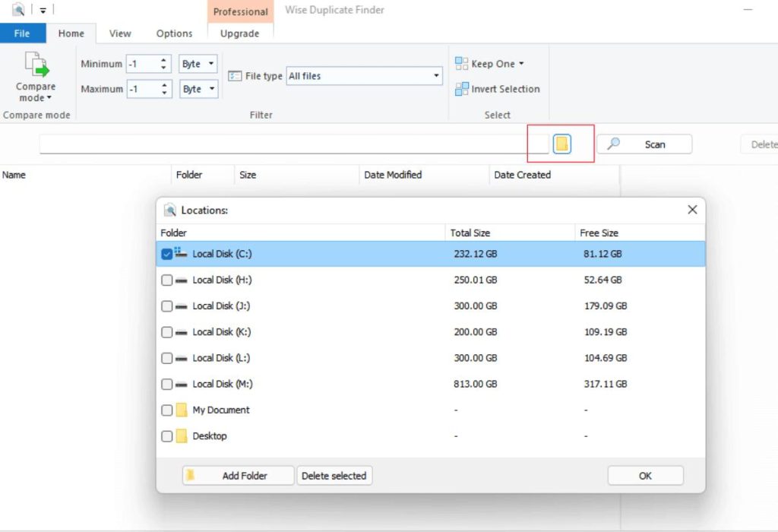The height and width of the screenshot is (532, 778).
Task: Click the Maximum size input field
Action: click(x=144, y=89)
